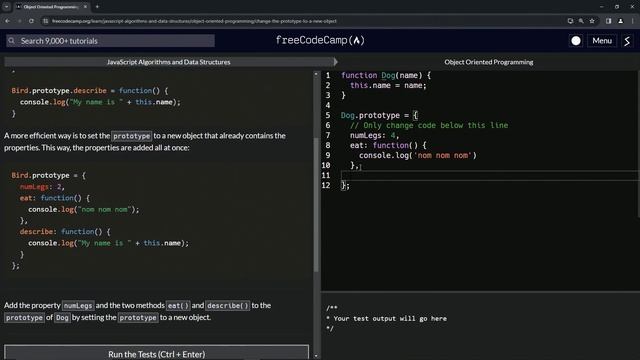The image size is (640, 360).
Task: Click 'numLegs: 4,' in the code editor
Action: click(374, 135)
